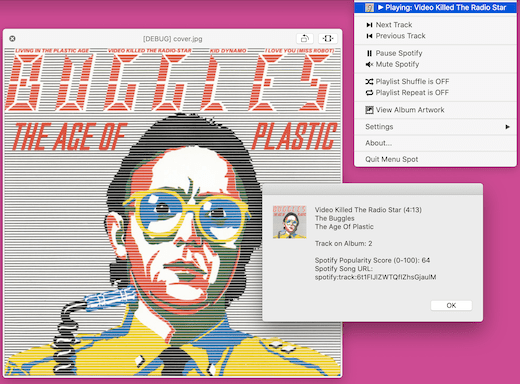Close the cover.jpg preview window
This screenshot has height=384, width=520.
[x=12, y=39]
